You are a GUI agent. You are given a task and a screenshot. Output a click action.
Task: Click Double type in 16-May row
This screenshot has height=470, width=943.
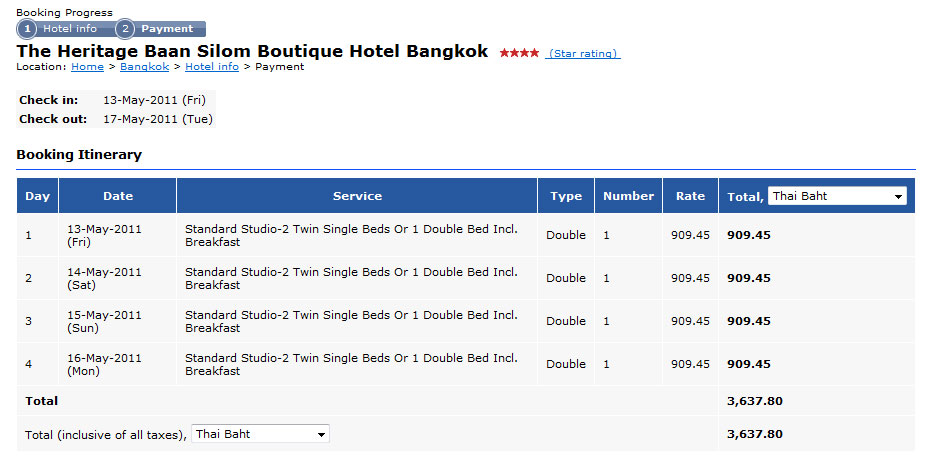(x=566, y=364)
